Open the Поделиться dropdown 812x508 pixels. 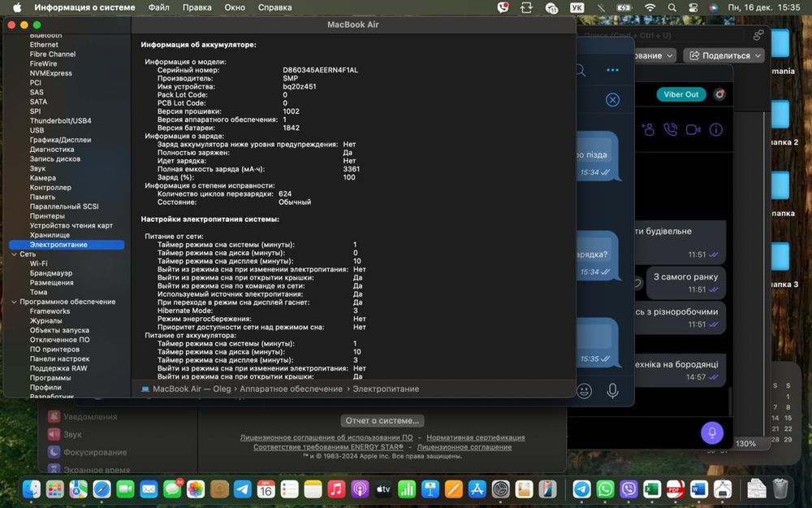(724, 55)
